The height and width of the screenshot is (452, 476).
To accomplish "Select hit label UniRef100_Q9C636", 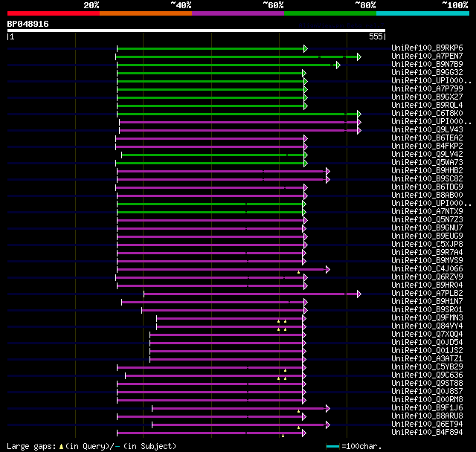I will (427, 375).
